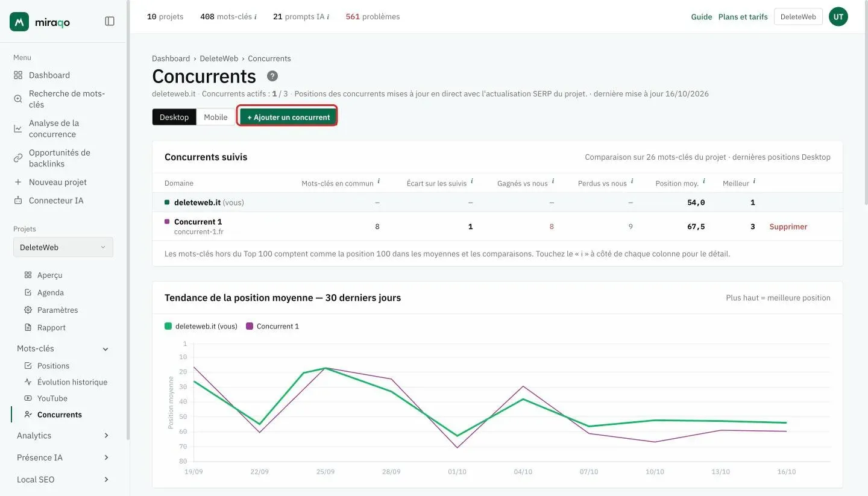This screenshot has height=496, width=868.
Task: Click the Paramètres gear icon
Action: click(28, 310)
